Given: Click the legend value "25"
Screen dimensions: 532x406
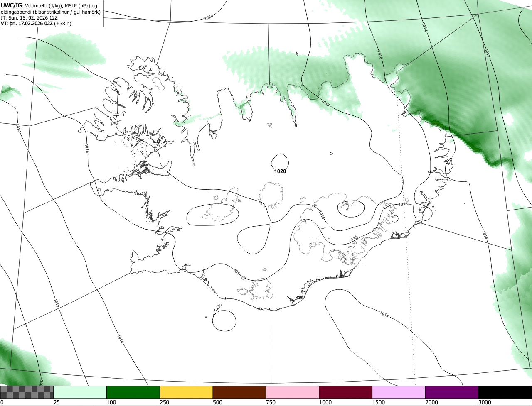Looking at the screenshot, I should pyautogui.click(x=57, y=402).
